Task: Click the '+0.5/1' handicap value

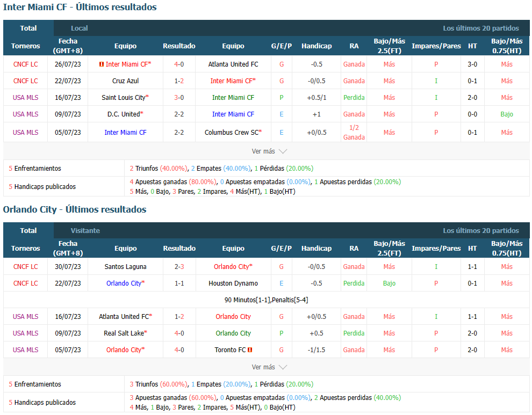Action: [x=317, y=98]
